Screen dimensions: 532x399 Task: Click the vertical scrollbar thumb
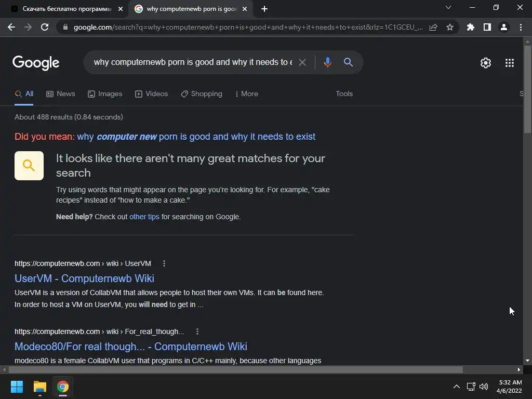coord(527,89)
